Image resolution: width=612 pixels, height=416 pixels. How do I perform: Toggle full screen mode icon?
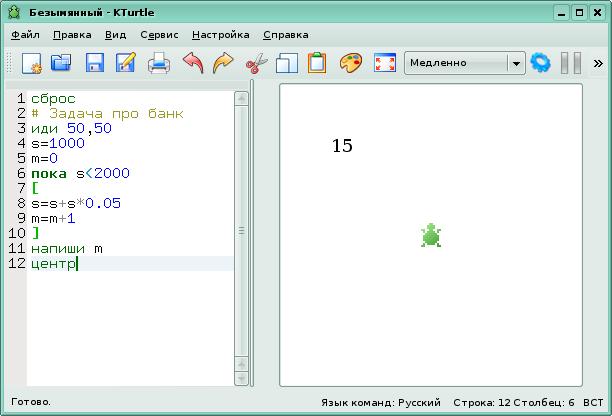coord(384,63)
